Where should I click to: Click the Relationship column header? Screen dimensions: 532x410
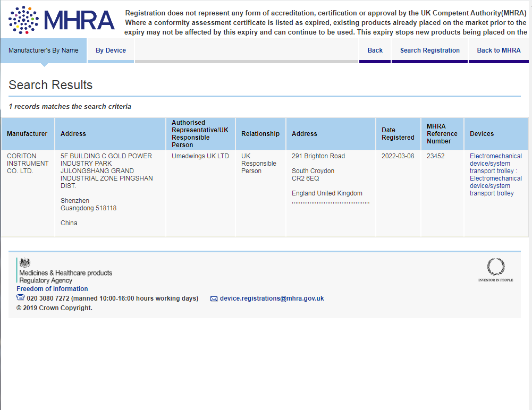click(260, 134)
